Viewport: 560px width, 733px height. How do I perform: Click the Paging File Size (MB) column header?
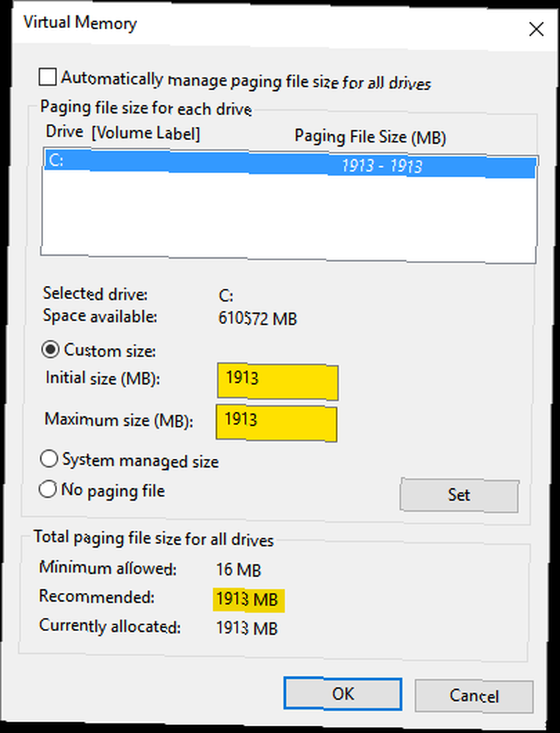point(370,137)
